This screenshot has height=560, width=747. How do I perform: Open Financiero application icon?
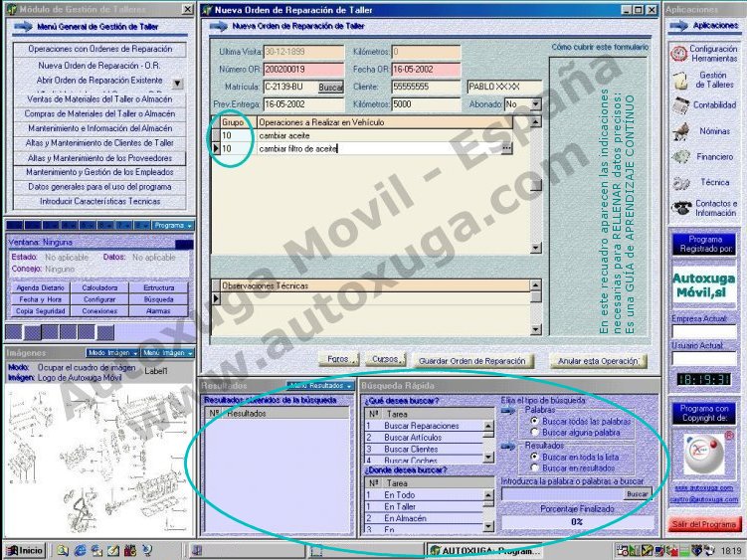coord(680,156)
